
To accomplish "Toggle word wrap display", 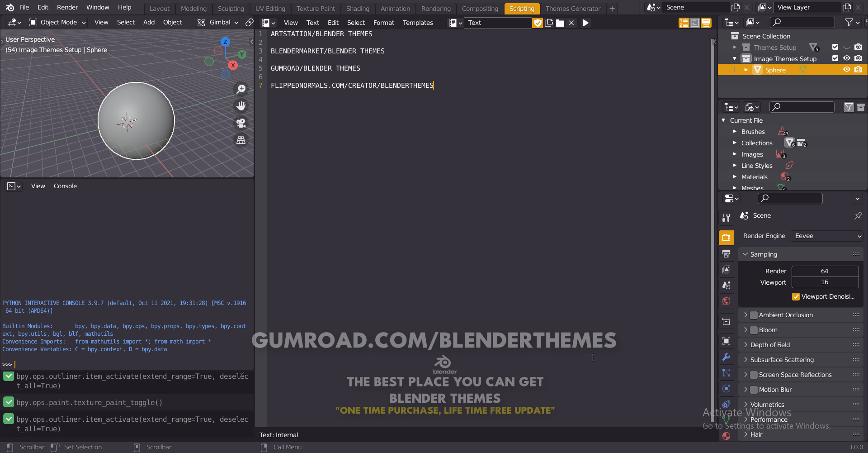I will [695, 23].
